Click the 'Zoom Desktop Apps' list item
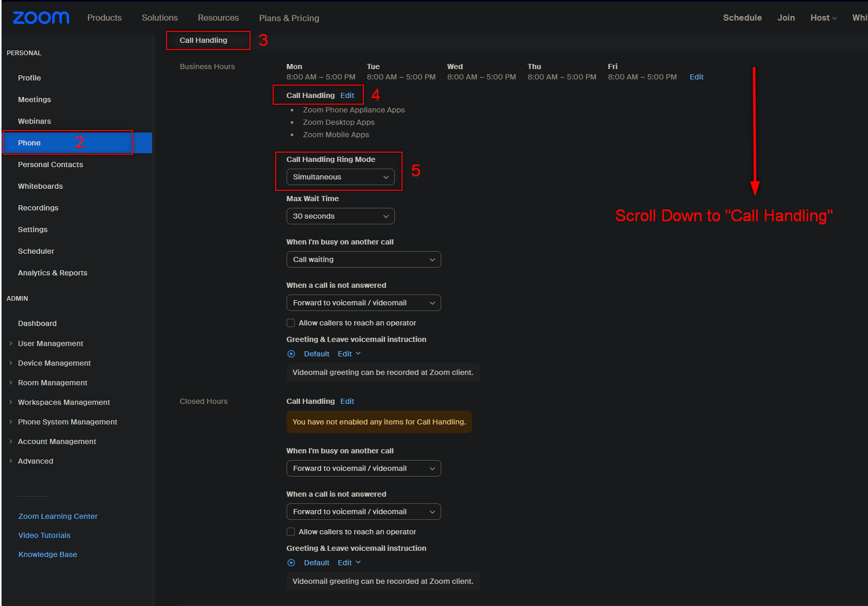The image size is (868, 606). coord(339,122)
